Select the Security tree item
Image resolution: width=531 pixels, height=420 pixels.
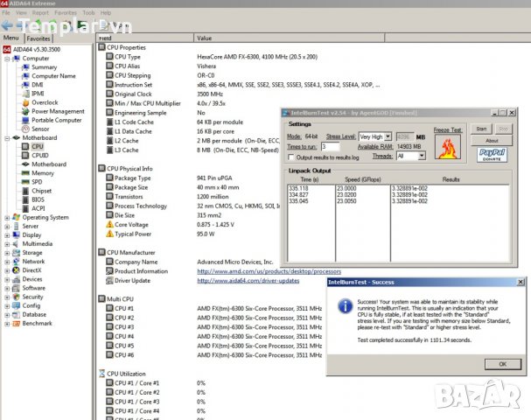click(32, 297)
